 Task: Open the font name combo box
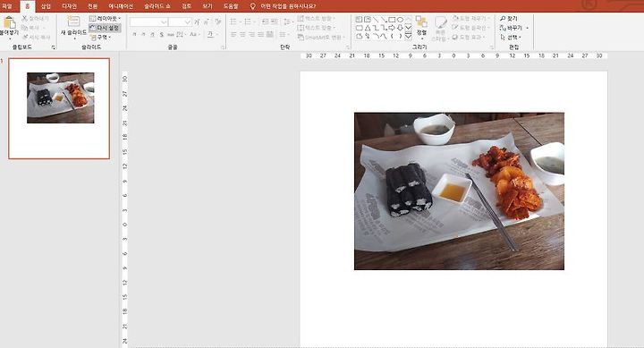148,21
